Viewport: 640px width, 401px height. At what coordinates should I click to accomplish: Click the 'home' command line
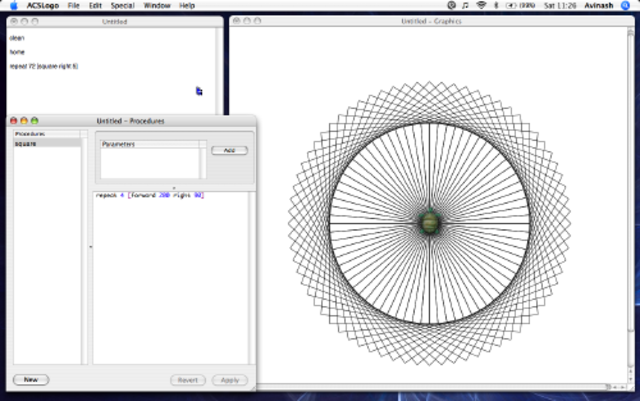(17, 52)
